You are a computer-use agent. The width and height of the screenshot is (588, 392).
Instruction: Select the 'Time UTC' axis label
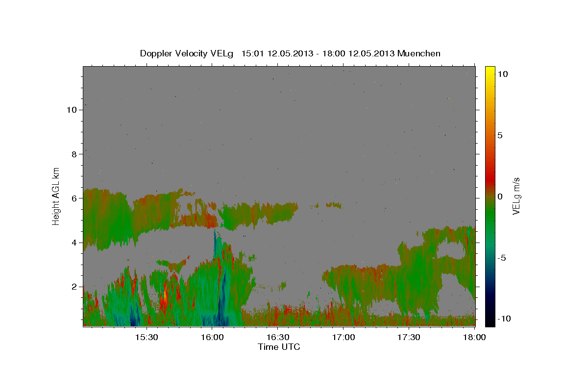point(279,347)
